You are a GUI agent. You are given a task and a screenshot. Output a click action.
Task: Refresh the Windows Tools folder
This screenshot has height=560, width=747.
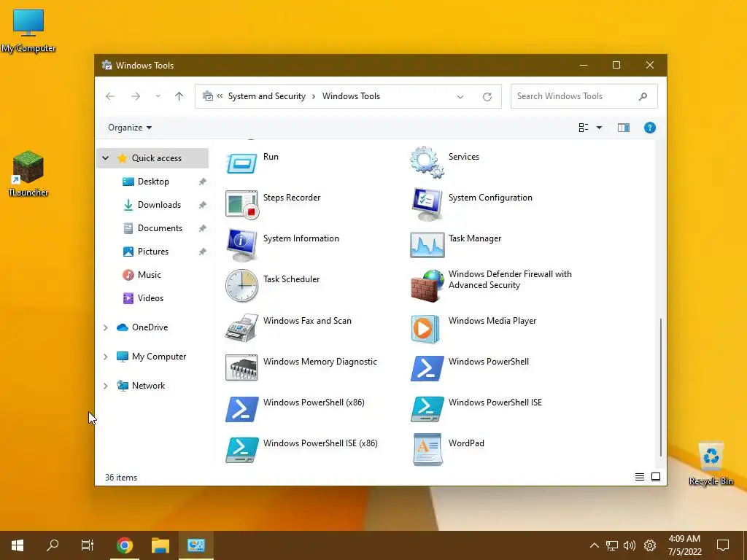pos(487,97)
